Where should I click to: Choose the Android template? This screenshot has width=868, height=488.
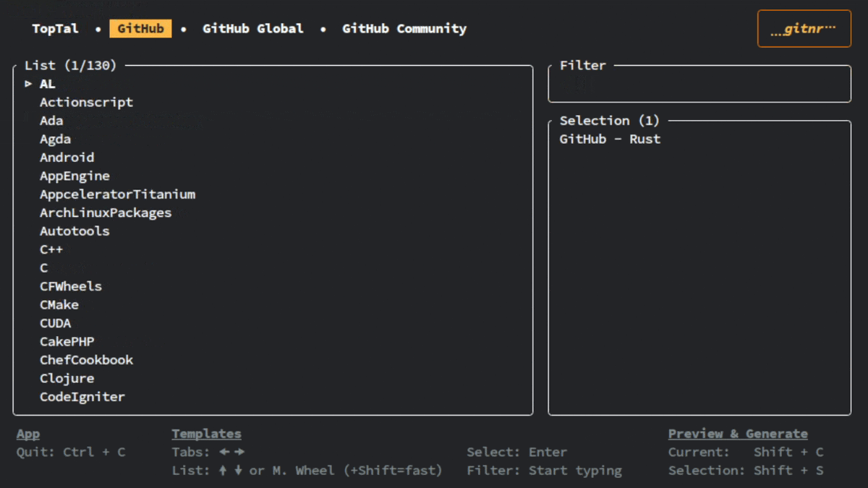click(x=67, y=157)
